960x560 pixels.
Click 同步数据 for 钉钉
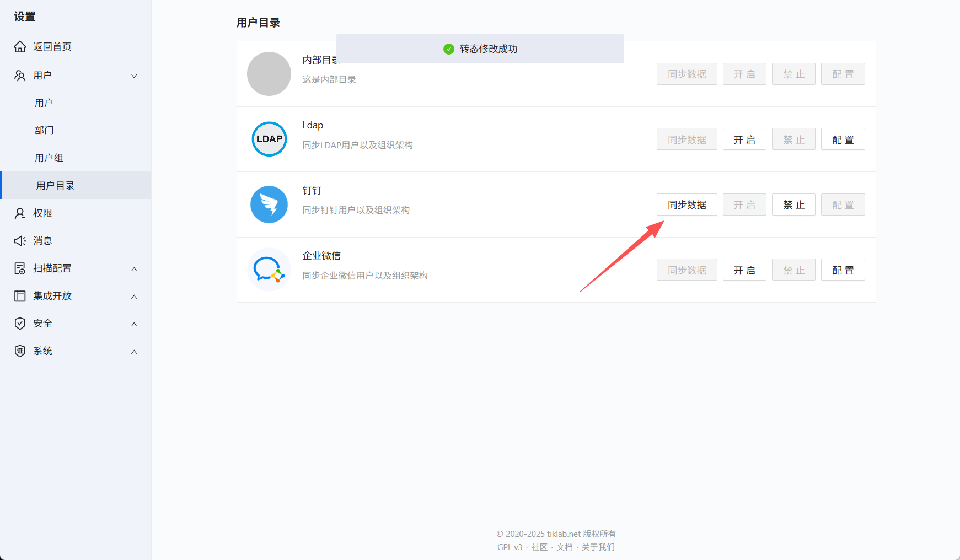tap(687, 204)
